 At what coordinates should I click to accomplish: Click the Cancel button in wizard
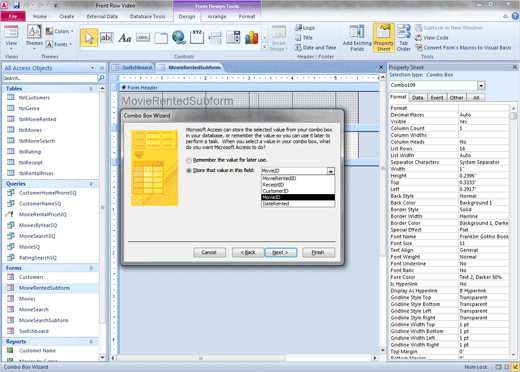point(209,252)
